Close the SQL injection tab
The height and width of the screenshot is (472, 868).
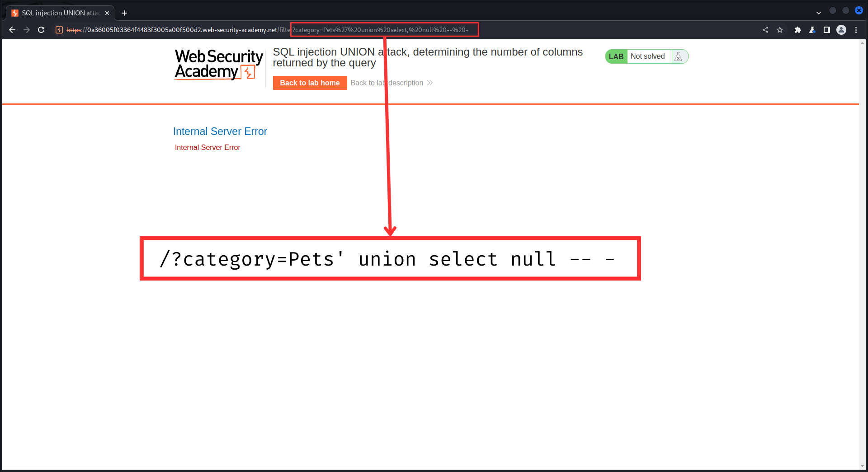pyautogui.click(x=107, y=13)
